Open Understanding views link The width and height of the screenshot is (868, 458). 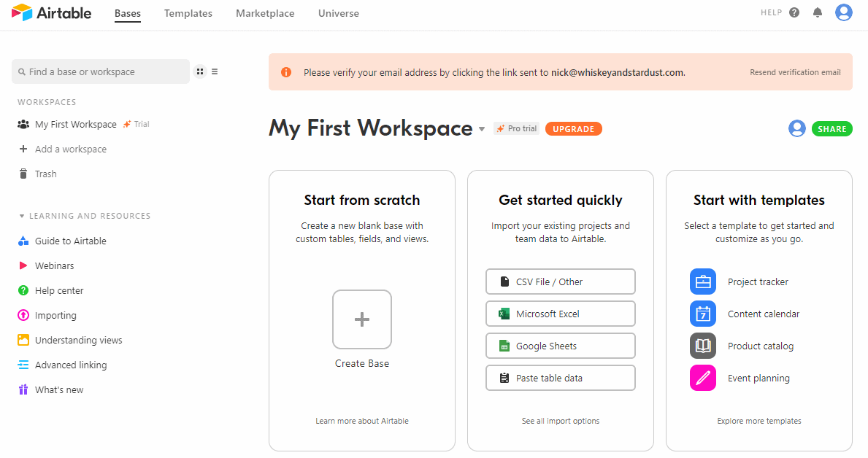[79, 340]
